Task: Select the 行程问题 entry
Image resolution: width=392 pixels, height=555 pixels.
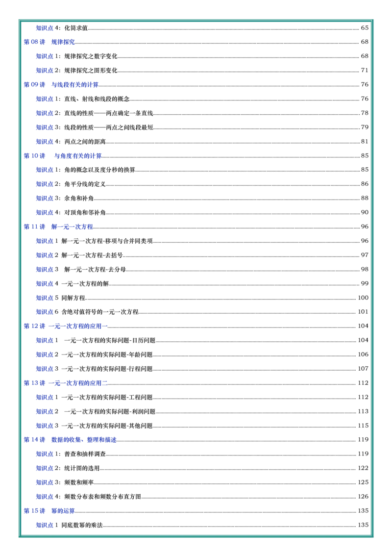Action: point(202,369)
